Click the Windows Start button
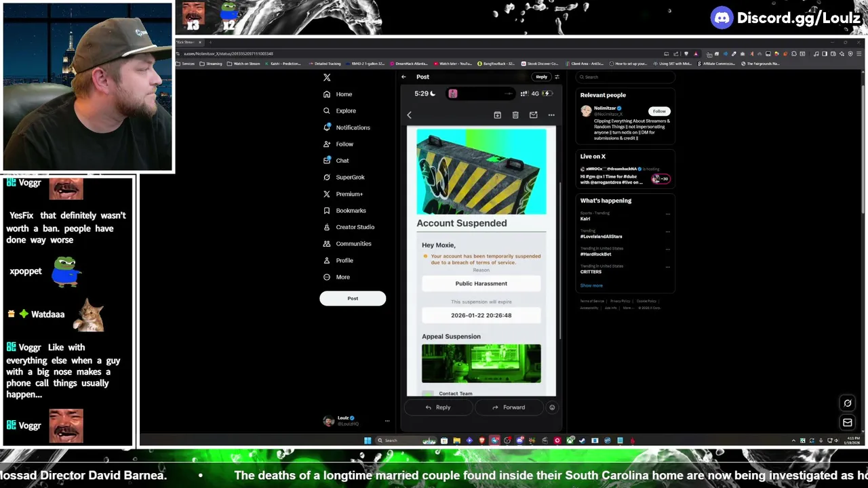This screenshot has width=868, height=488. click(368, 441)
